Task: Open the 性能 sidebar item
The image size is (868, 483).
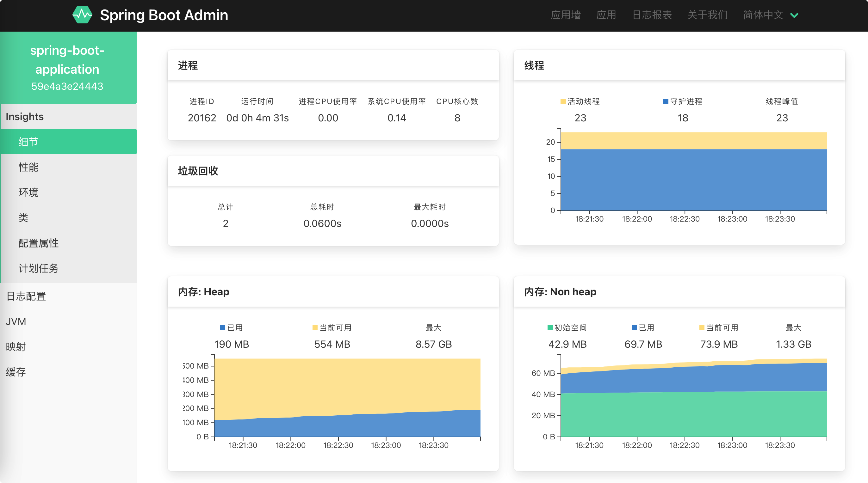Action: 68,167
